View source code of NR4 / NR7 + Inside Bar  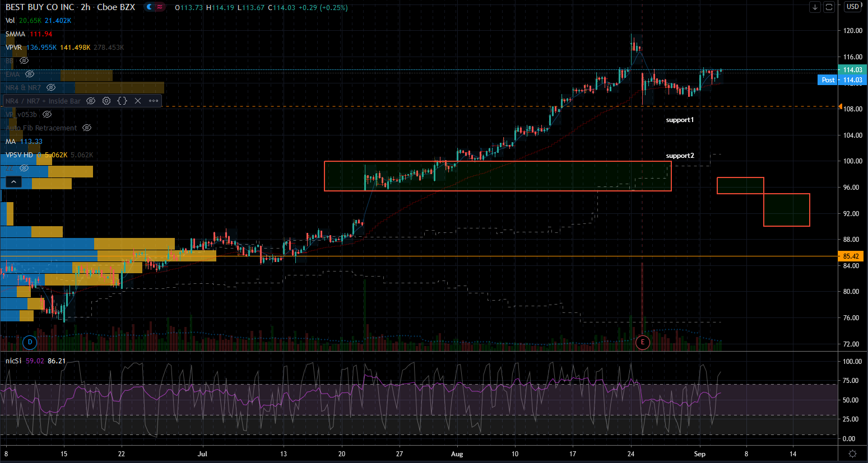[x=122, y=101]
